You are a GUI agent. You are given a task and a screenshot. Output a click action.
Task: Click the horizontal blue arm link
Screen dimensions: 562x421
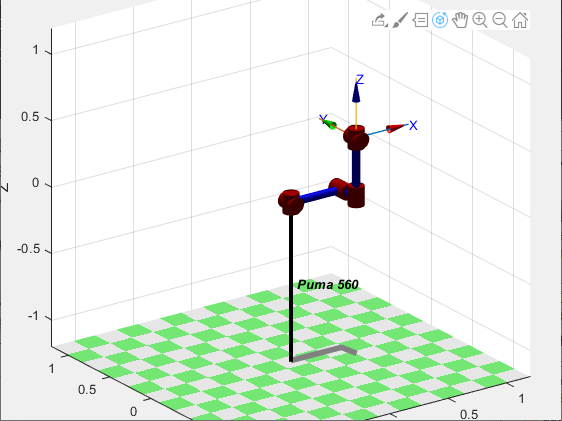[319, 195]
